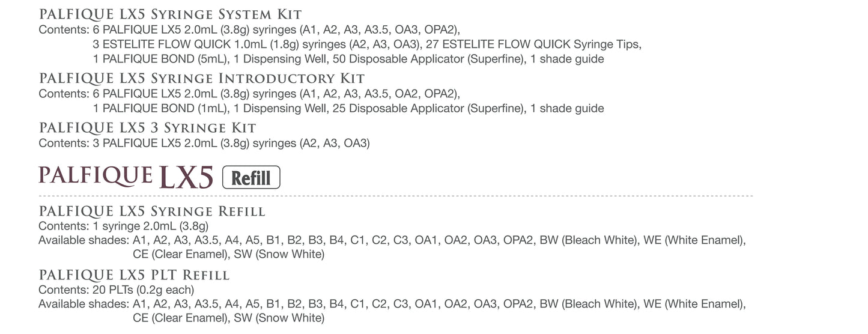The width and height of the screenshot is (868, 334).
Task: Click the Refill badge next to LX5
Action: (x=251, y=178)
